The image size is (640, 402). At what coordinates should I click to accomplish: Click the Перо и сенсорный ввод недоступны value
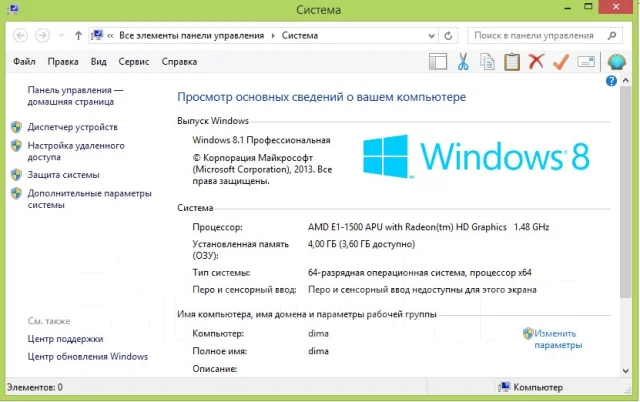pos(422,290)
